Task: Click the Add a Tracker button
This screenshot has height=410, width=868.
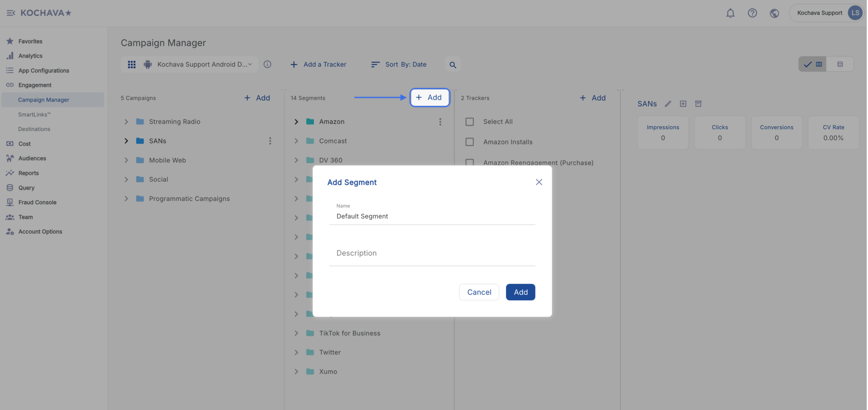Action: click(318, 64)
